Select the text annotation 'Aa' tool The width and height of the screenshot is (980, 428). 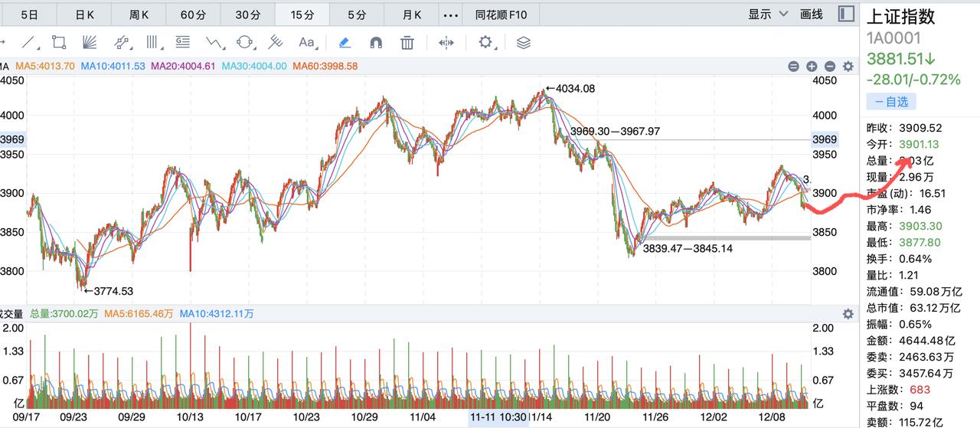[307, 42]
